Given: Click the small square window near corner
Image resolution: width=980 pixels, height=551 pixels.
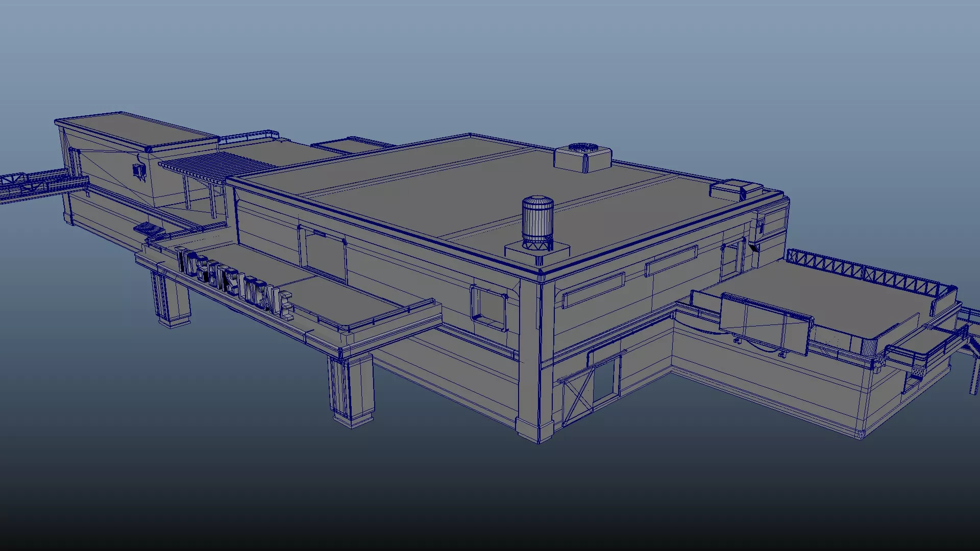Looking at the screenshot, I should (x=489, y=307).
